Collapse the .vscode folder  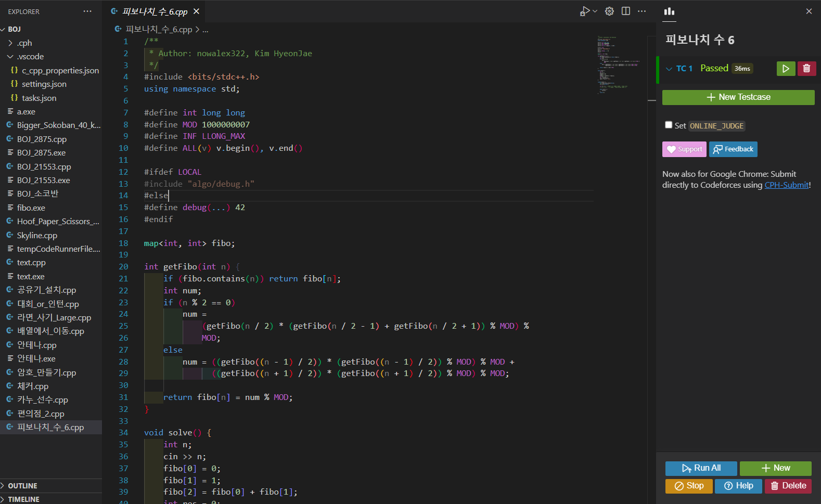coord(30,57)
